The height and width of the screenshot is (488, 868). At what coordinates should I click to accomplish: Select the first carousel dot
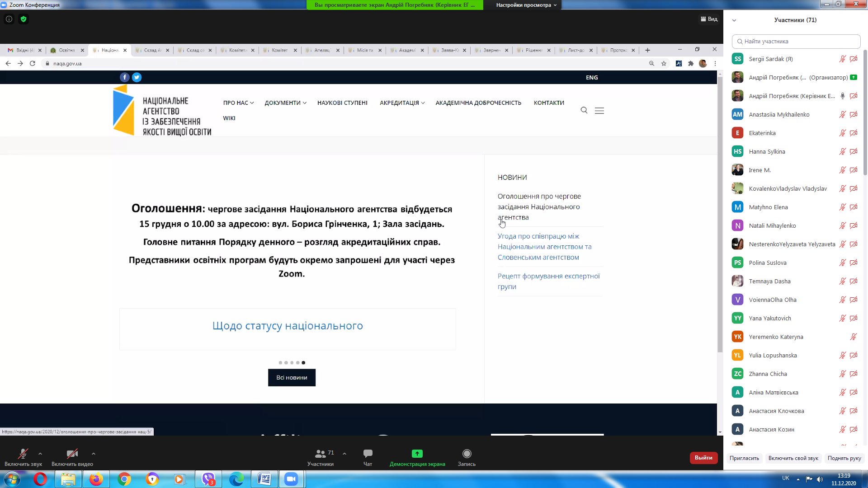click(x=280, y=363)
